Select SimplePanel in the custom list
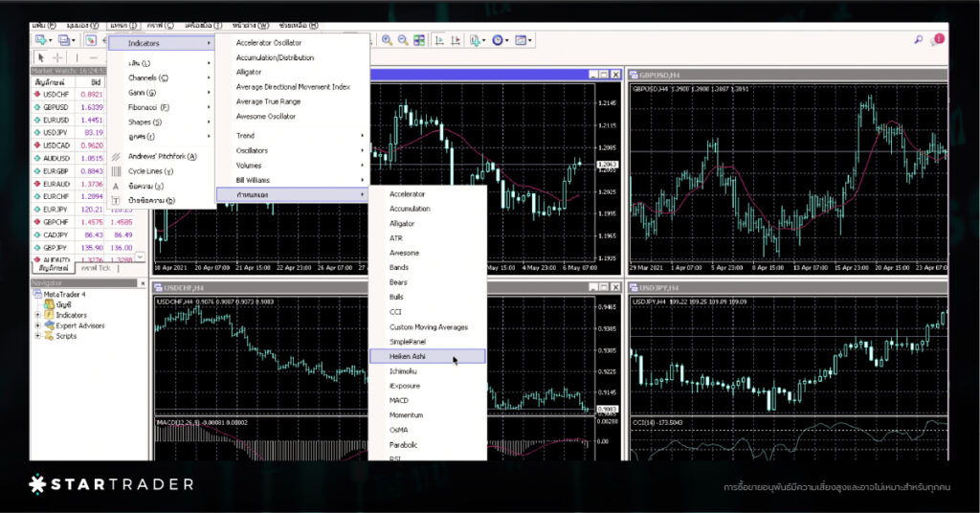The width and height of the screenshot is (980, 513). pyautogui.click(x=428, y=342)
